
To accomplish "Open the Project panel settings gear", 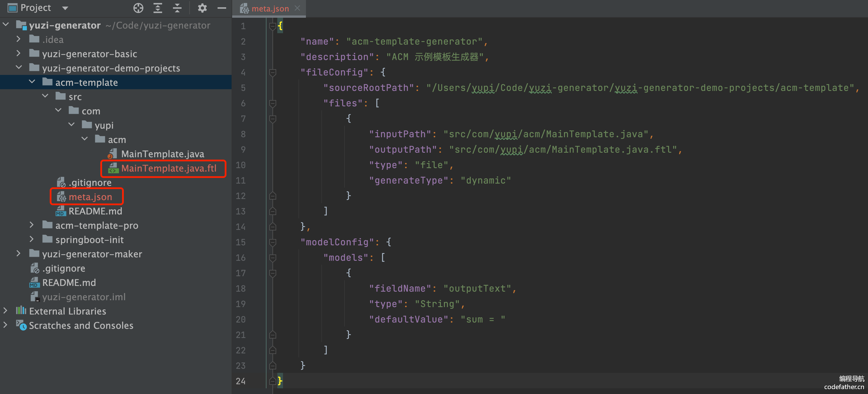I will pos(202,8).
